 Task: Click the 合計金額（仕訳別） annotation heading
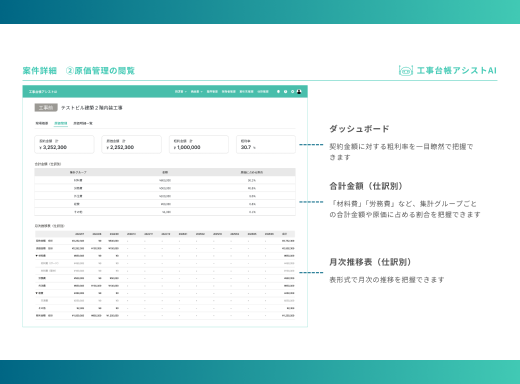[366, 186]
